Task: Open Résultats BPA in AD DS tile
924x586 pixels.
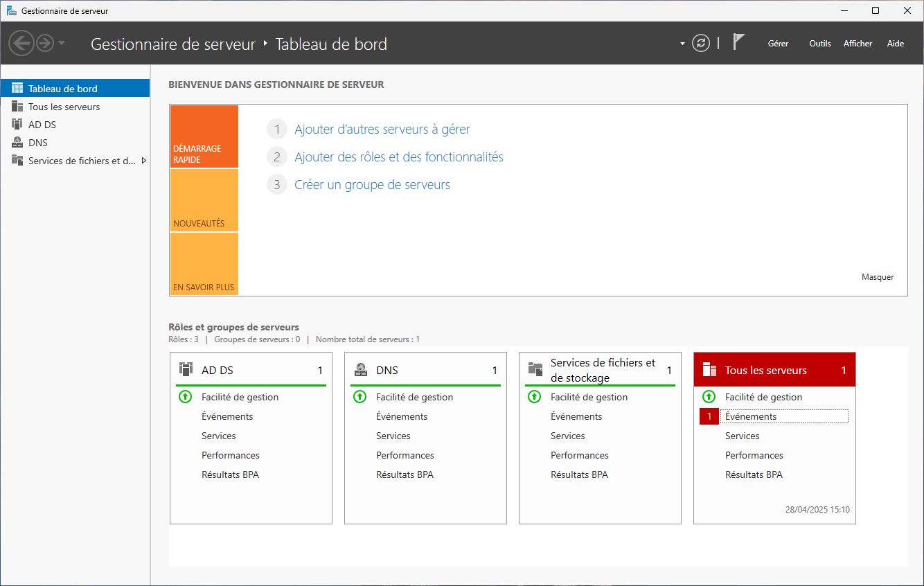Action: point(230,474)
